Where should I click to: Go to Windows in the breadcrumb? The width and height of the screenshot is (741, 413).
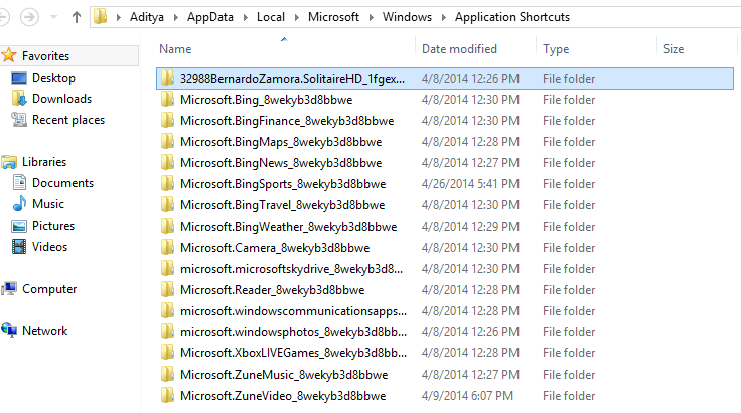pyautogui.click(x=407, y=17)
